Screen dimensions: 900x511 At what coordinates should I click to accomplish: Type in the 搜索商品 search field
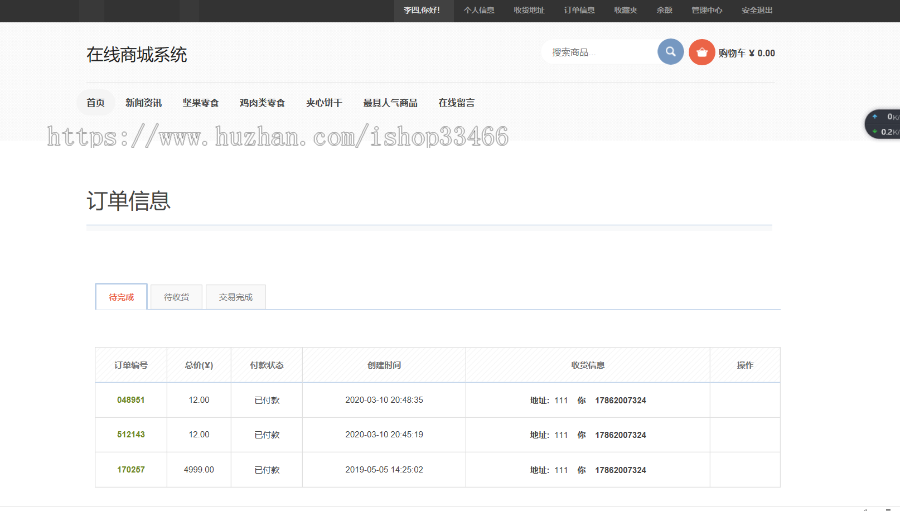click(598, 52)
